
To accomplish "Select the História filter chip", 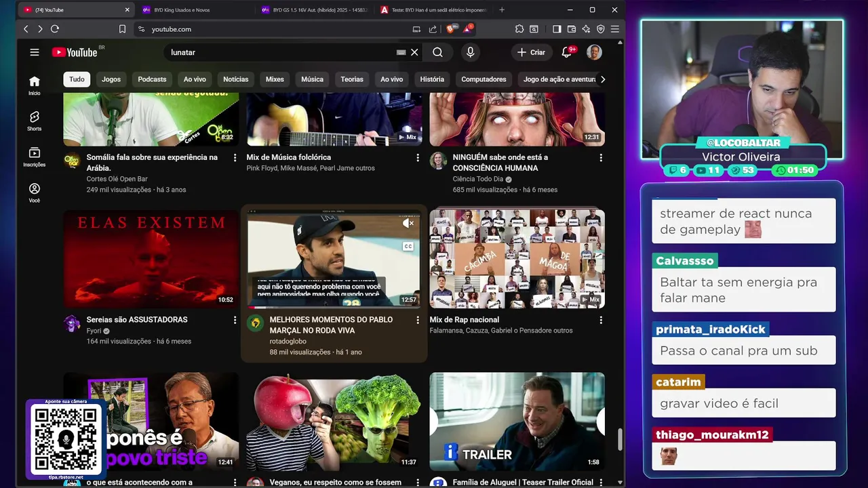I will (432, 79).
